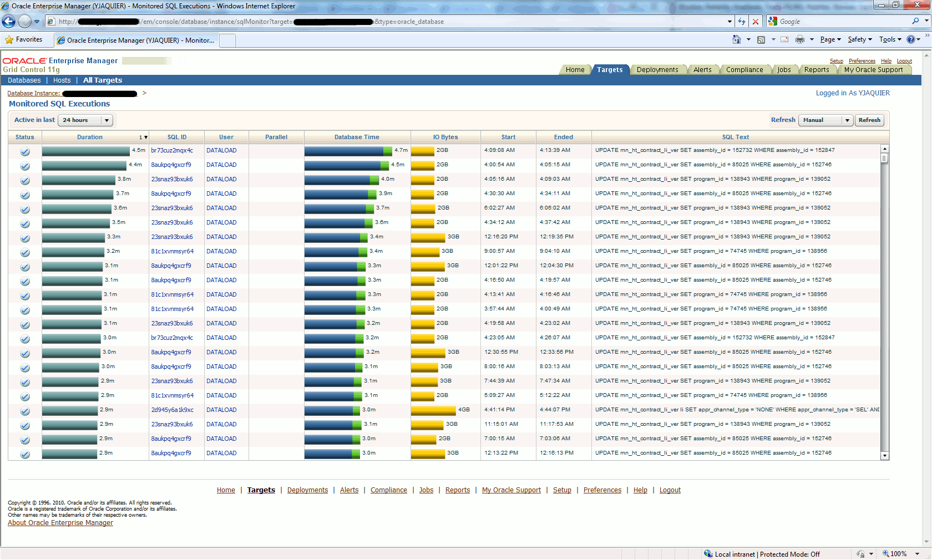Image resolution: width=932 pixels, height=560 pixels.
Task: Click the red Stop loading icon
Action: [x=755, y=22]
